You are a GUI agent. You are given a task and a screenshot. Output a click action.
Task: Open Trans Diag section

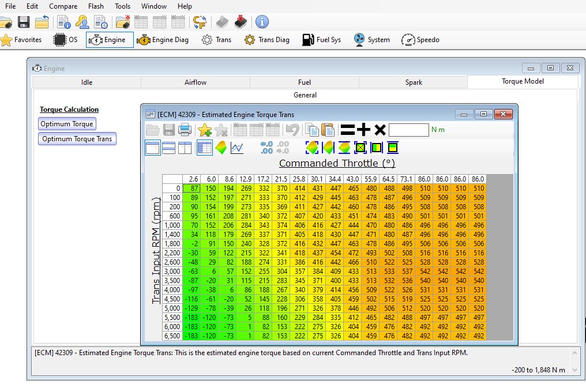pyautogui.click(x=267, y=40)
